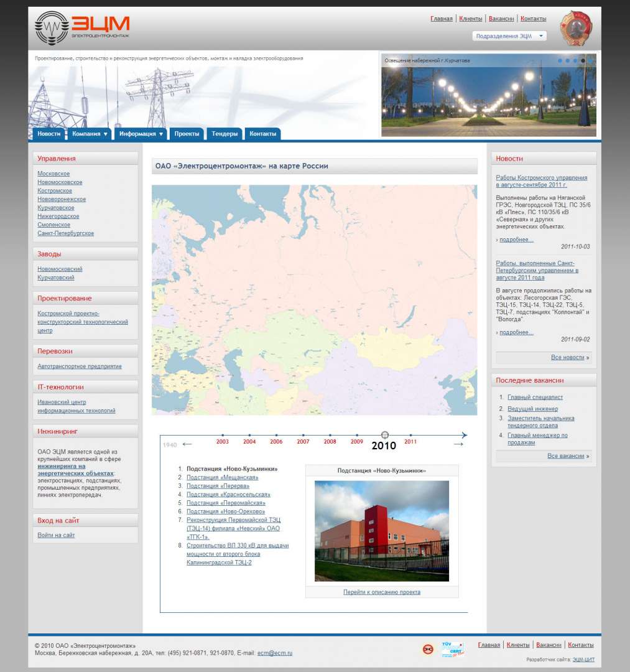
Task: Select year 2006 on timeline
Action: coord(276,441)
